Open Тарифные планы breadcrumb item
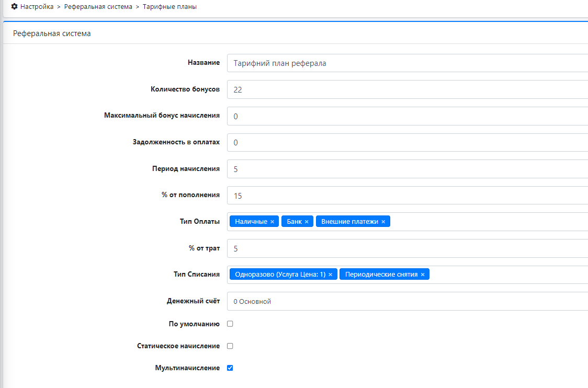 pos(169,7)
